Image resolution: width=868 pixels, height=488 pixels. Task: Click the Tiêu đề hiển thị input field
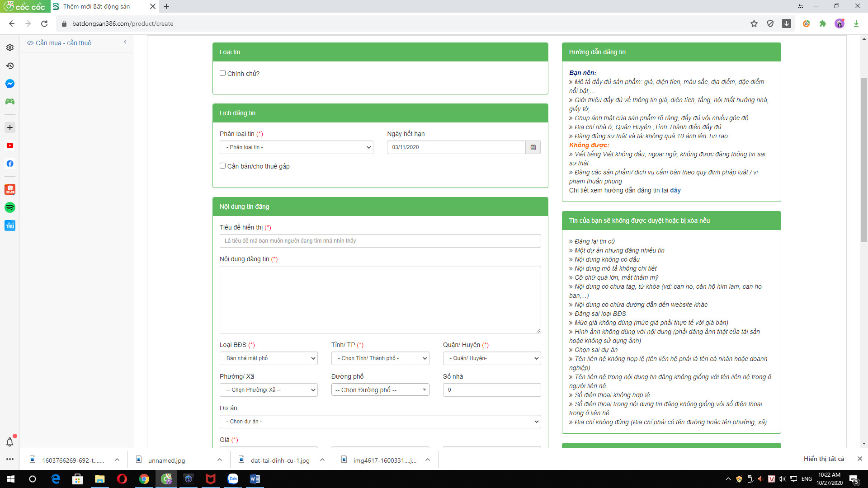[380, 241]
